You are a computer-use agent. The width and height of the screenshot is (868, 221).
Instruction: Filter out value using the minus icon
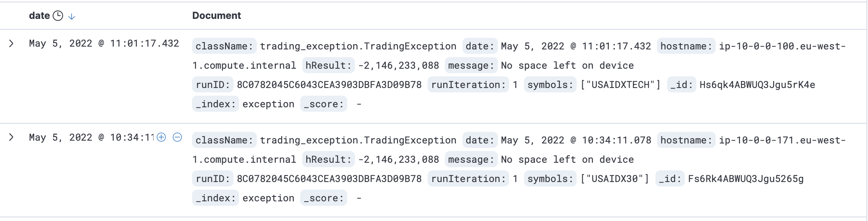[177, 137]
